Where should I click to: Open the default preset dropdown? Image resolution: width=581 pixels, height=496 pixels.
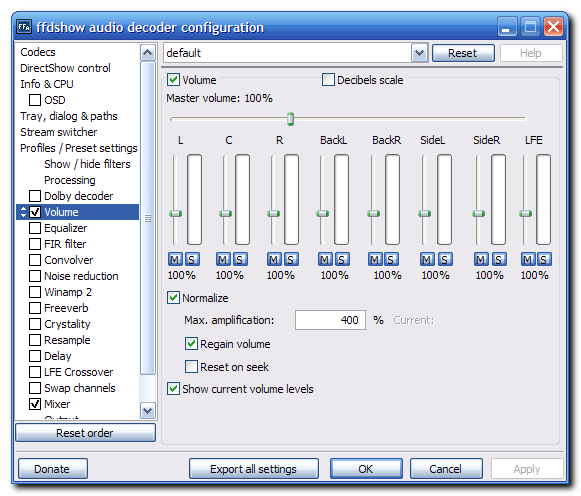419,53
